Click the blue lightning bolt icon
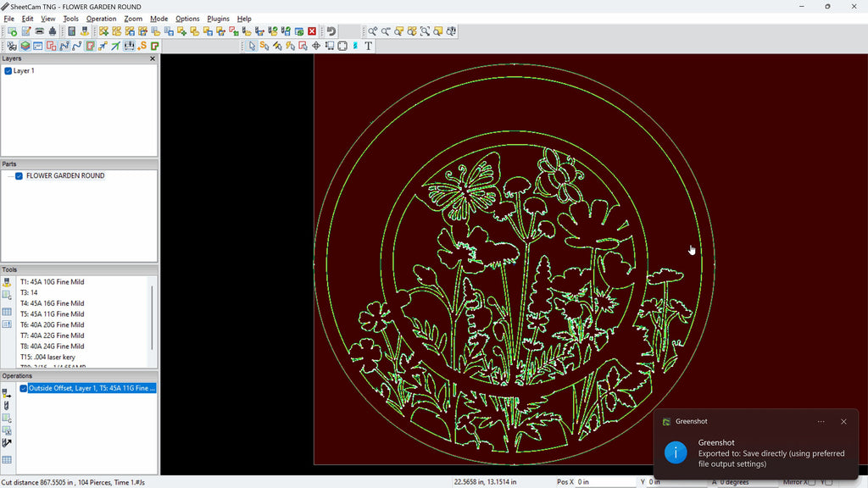The image size is (868, 488). 355,46
